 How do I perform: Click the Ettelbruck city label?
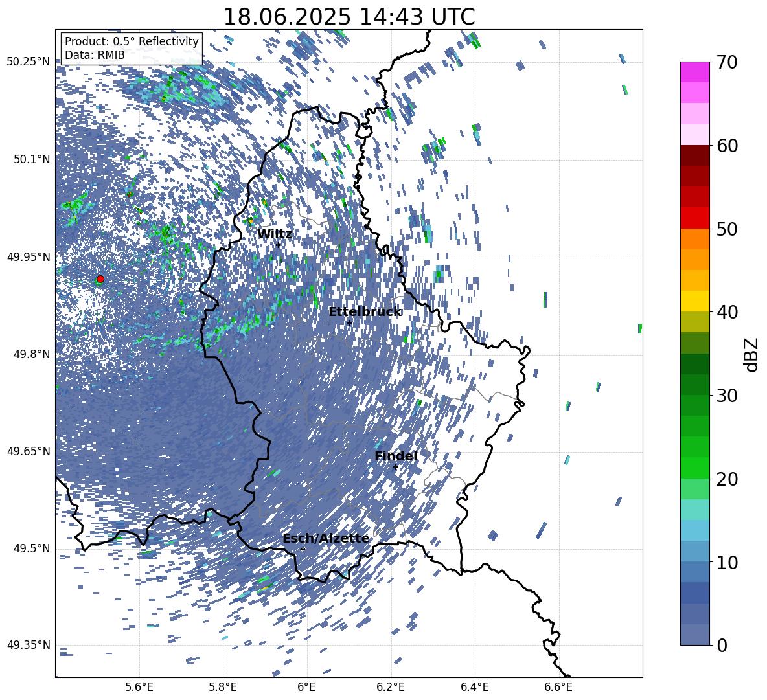(x=365, y=312)
